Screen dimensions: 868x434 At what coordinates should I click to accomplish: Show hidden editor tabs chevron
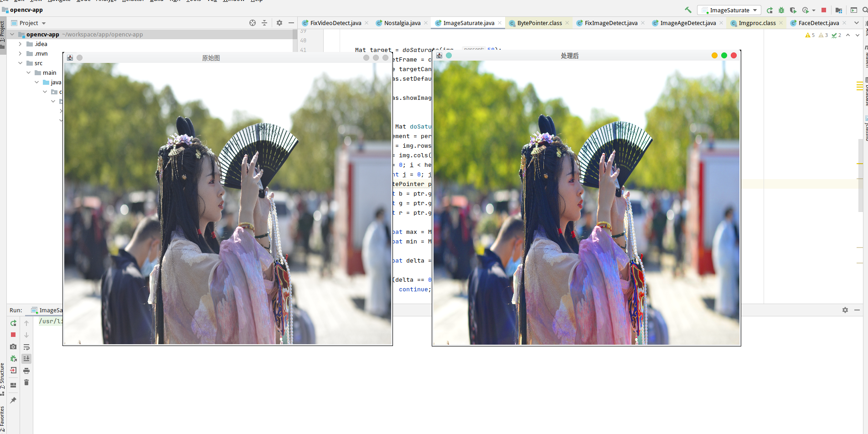(857, 23)
